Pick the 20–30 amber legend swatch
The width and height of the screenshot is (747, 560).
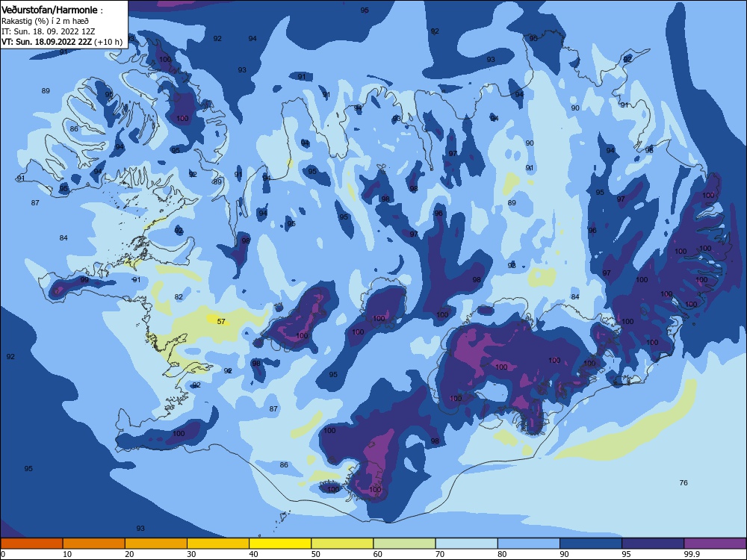tap(156, 544)
